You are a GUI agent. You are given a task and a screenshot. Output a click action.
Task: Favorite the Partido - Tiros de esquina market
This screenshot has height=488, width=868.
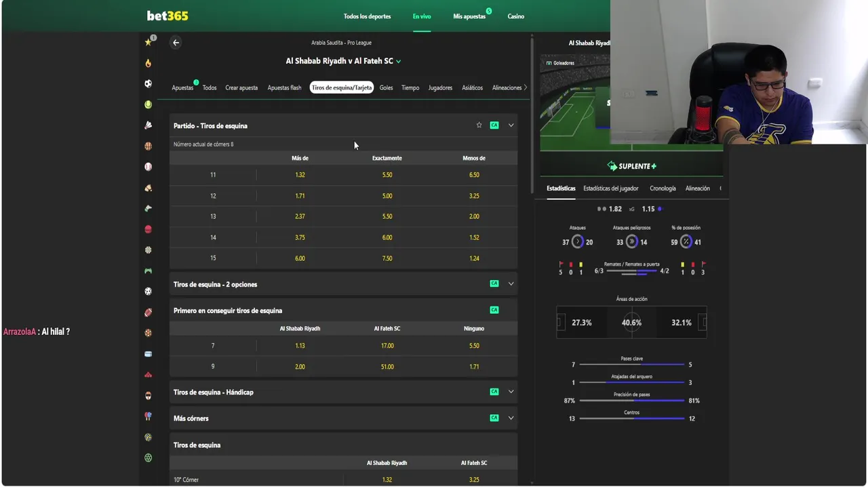tap(479, 125)
